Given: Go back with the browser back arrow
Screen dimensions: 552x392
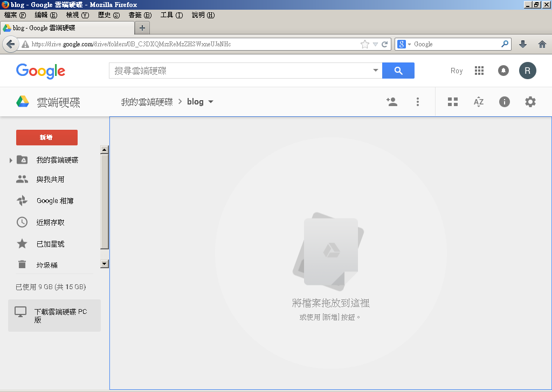Looking at the screenshot, I should click(x=11, y=44).
